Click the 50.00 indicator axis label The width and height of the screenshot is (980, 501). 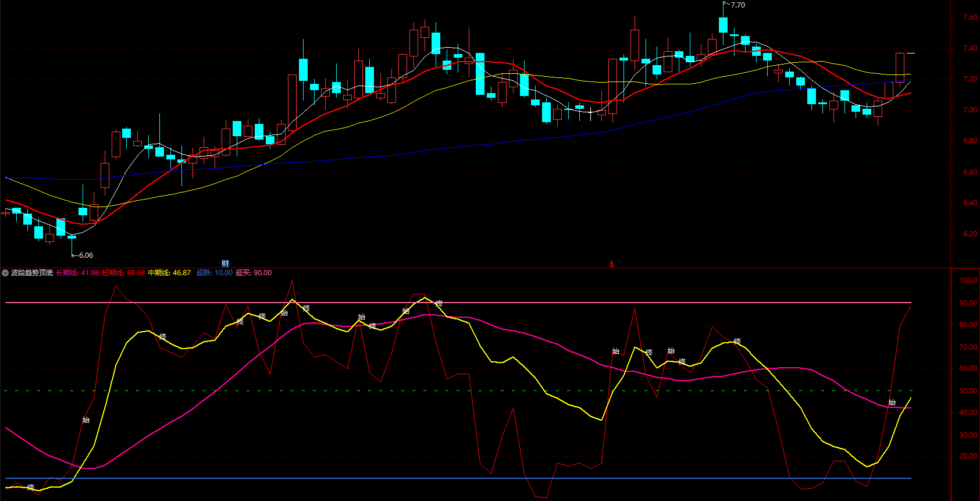click(x=968, y=391)
